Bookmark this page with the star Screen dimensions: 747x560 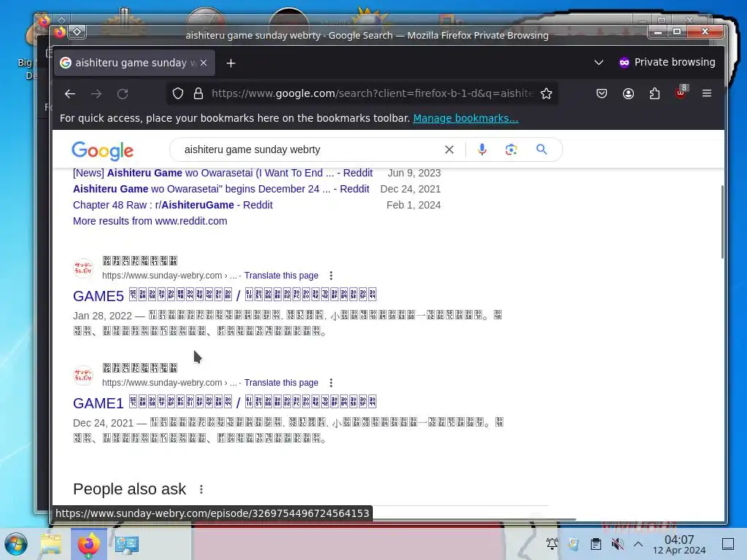coord(546,93)
